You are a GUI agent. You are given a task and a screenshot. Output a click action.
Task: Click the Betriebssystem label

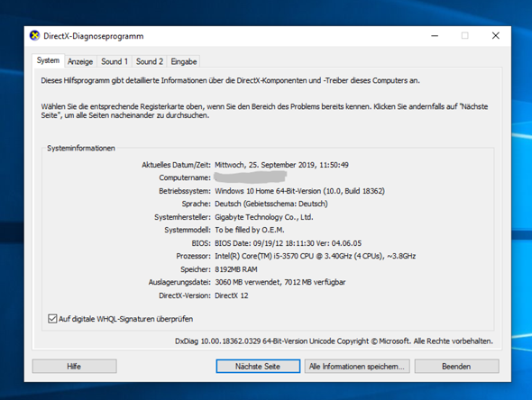(185, 191)
